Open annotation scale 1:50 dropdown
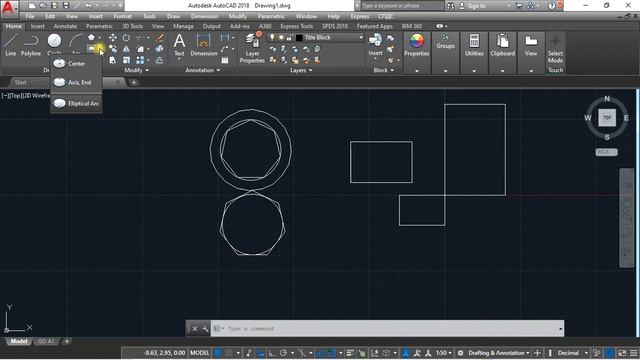The width and height of the screenshot is (640, 360). click(444, 353)
